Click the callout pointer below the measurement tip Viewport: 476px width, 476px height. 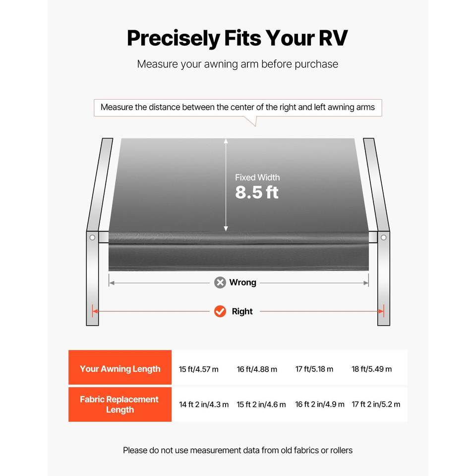click(x=251, y=120)
